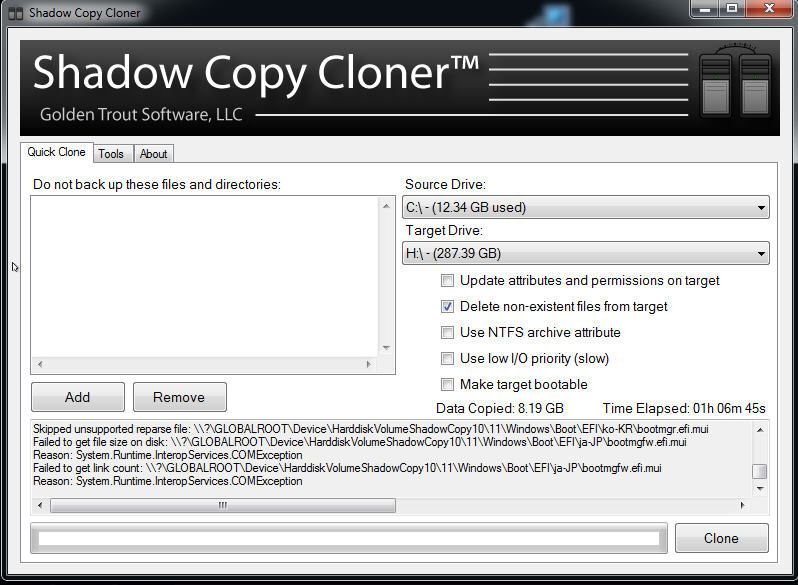Click log panel scroll right arrow
Viewport: 798px width, 585px height.
(743, 505)
